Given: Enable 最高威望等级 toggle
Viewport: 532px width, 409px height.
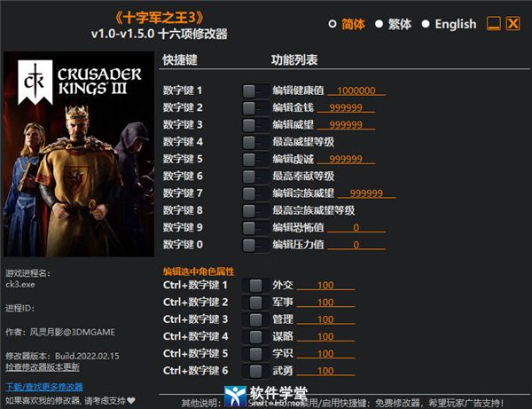Looking at the screenshot, I should pyautogui.click(x=255, y=142).
